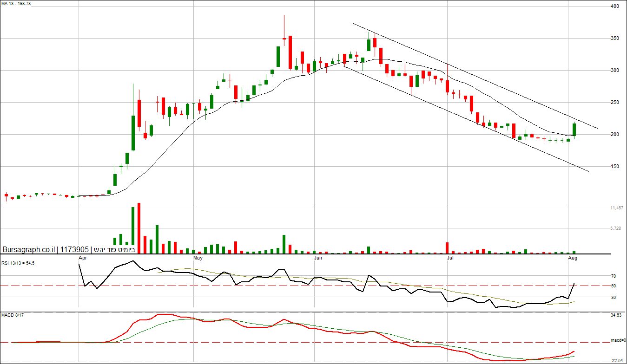Click the RSI 70 level label
This screenshot has width=627, height=364.
coord(614,276)
